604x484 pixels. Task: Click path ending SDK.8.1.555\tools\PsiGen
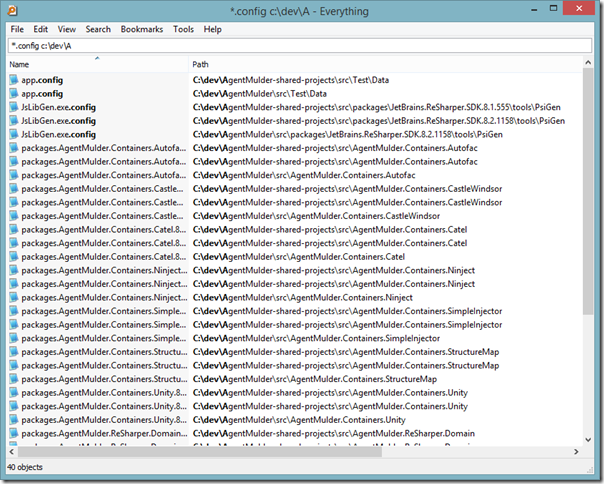coord(376,107)
